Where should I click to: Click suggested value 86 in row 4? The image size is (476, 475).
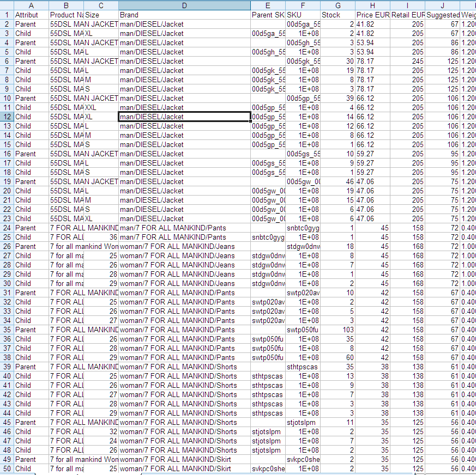[443, 43]
